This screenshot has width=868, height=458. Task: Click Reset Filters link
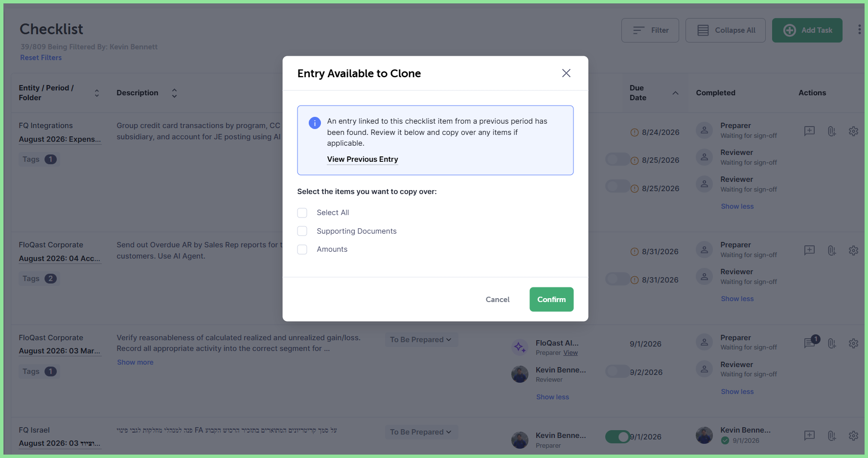[x=41, y=58]
